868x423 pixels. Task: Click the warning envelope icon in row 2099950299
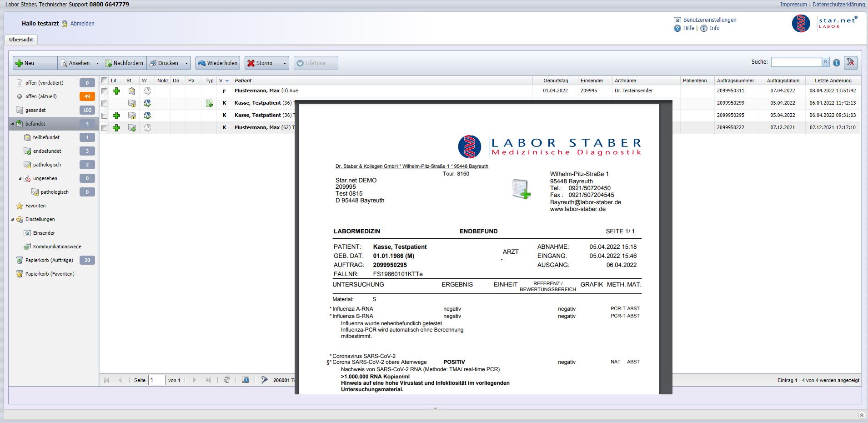click(132, 103)
